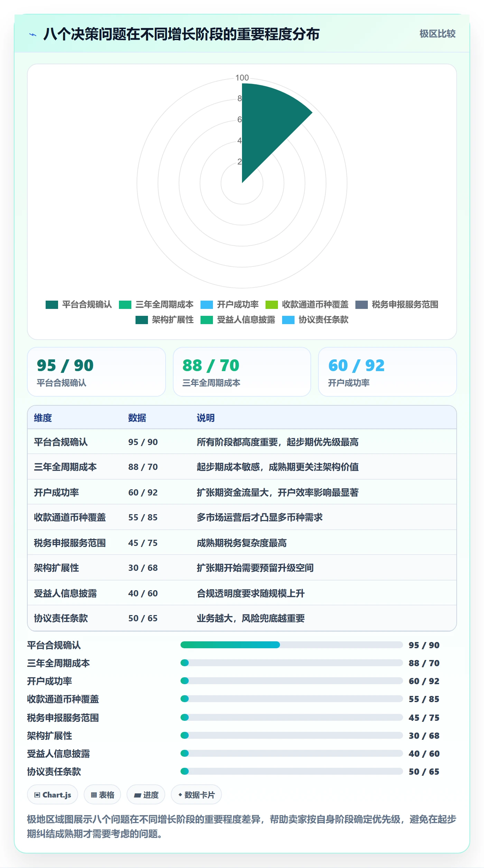
Task: Select the 三年全周期成本 table row name
Action: [65, 467]
